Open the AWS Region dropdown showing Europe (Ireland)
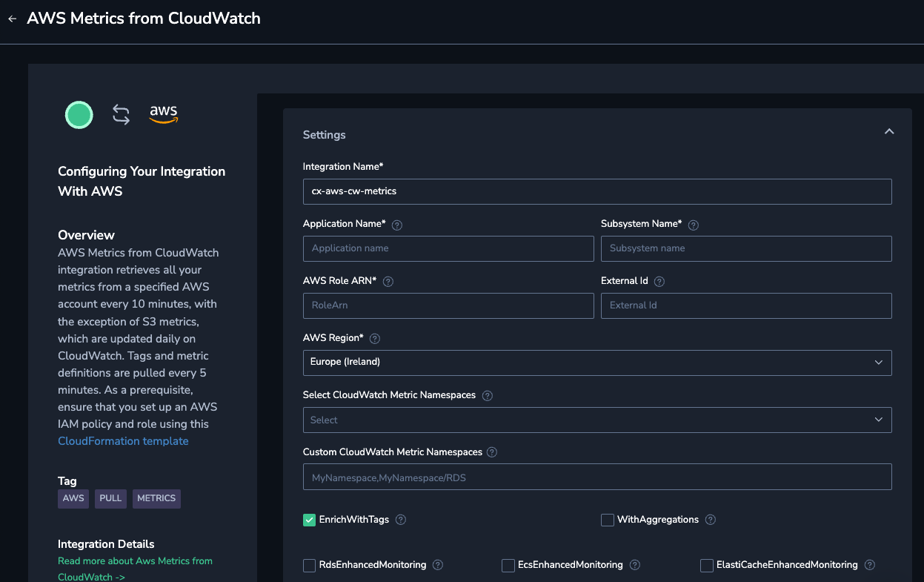The image size is (924, 582). (597, 363)
